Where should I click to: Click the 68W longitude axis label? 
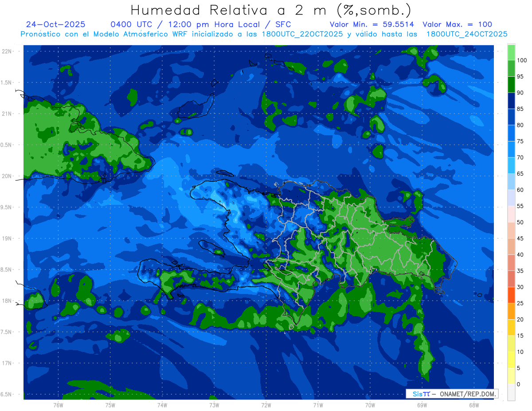point(473,405)
